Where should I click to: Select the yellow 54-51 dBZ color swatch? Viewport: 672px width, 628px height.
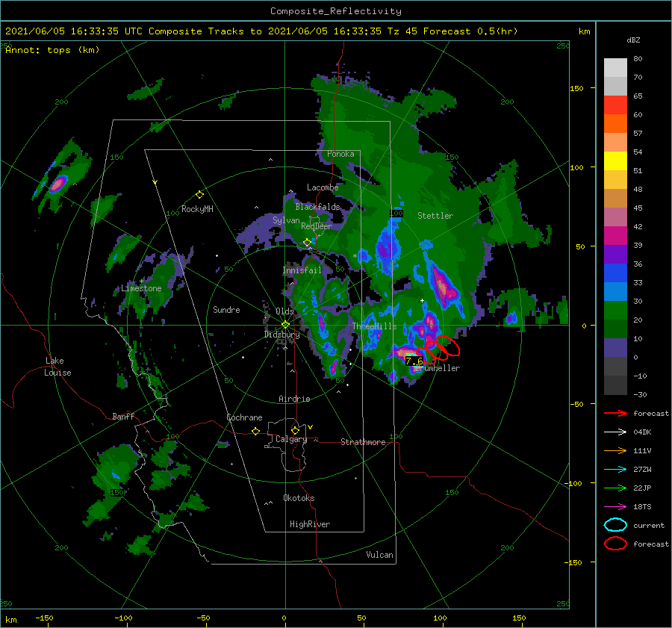[615, 161]
